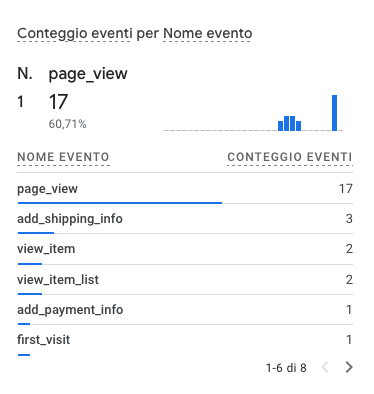The image size is (374, 394).
Task: Click the 60,71% percentage label
Action: [x=68, y=124]
